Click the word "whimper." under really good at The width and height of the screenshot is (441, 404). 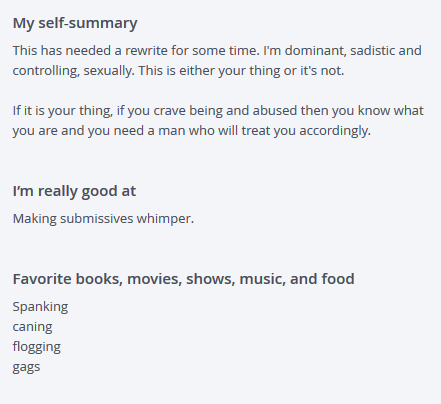coord(165,219)
